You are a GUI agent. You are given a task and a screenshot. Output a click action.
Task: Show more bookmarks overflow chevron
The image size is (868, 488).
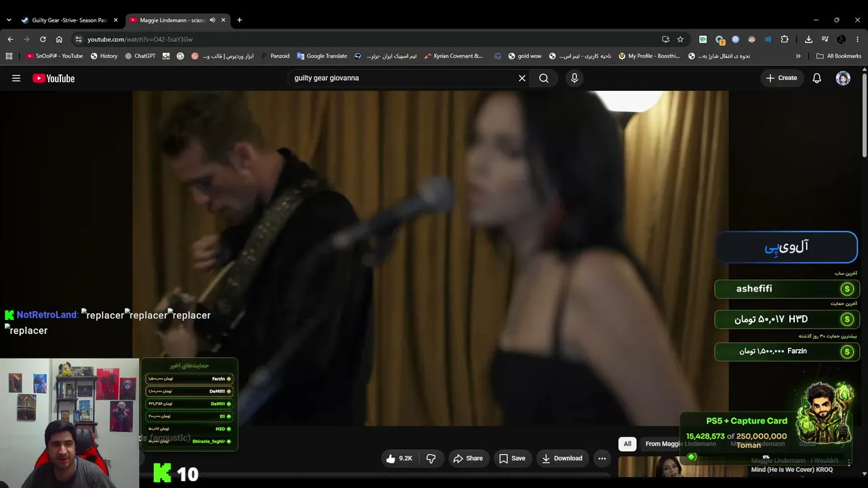[798, 56]
